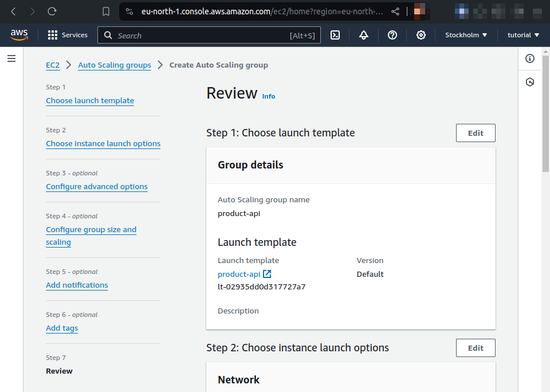The height and width of the screenshot is (392, 550).
Task: Open Add tags step
Action: [62, 328]
